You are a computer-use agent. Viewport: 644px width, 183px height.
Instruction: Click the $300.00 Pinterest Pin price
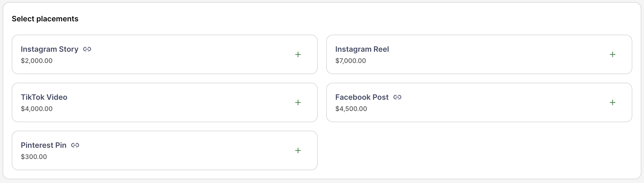click(x=34, y=157)
